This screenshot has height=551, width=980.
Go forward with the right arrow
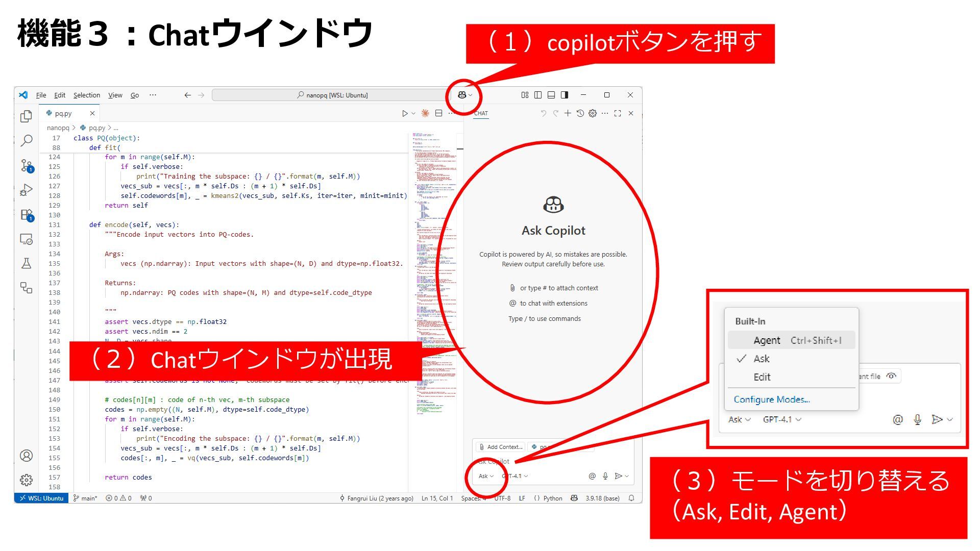[201, 95]
